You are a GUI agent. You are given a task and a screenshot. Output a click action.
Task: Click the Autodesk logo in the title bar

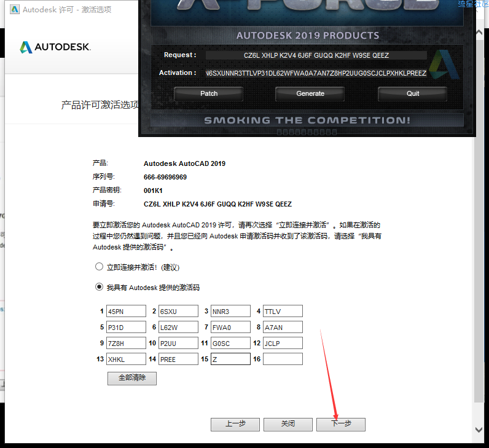pos(14,9)
